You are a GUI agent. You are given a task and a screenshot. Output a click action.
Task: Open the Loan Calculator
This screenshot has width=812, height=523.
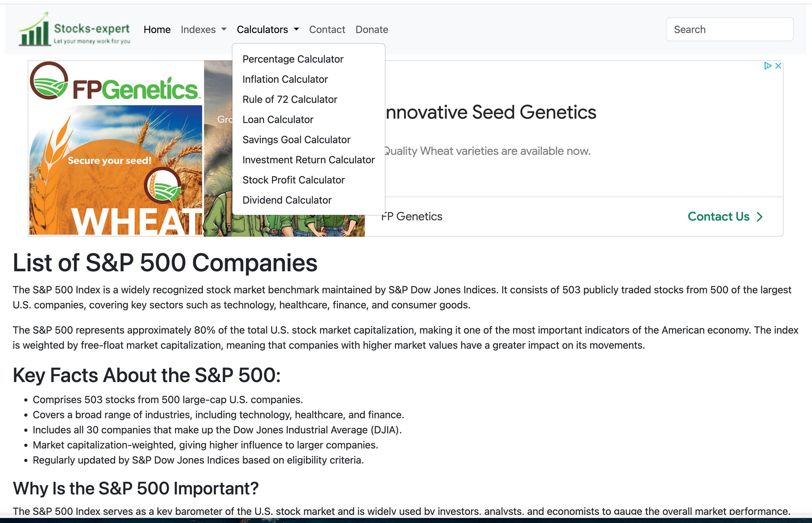coord(278,120)
